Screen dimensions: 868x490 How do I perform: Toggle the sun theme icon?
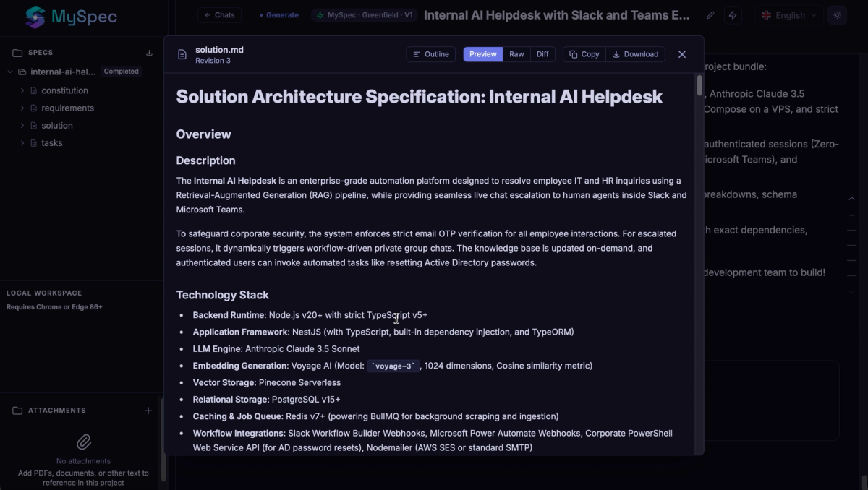point(838,15)
